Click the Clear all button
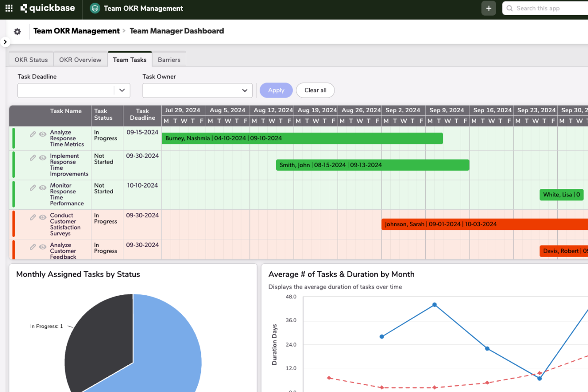 (315, 90)
